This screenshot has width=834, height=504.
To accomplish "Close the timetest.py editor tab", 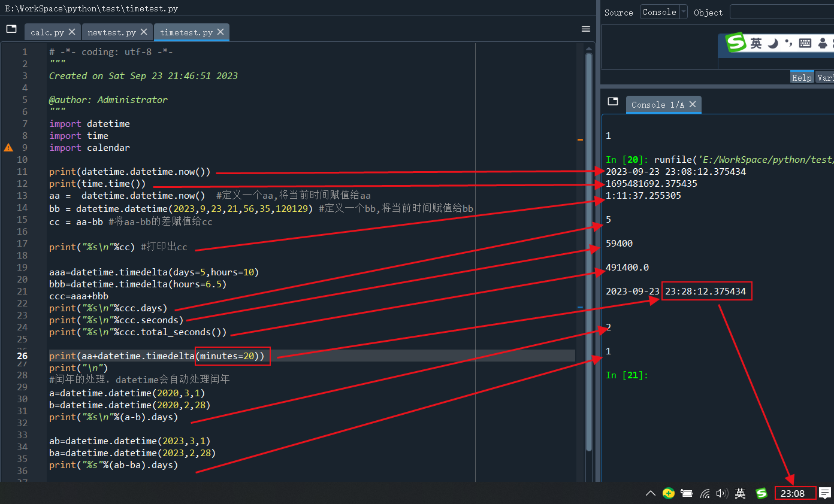I will click(220, 32).
